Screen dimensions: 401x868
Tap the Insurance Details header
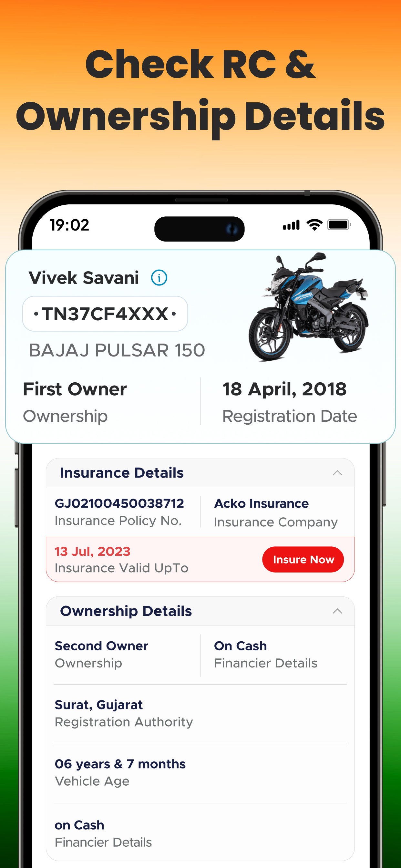pyautogui.click(x=200, y=473)
